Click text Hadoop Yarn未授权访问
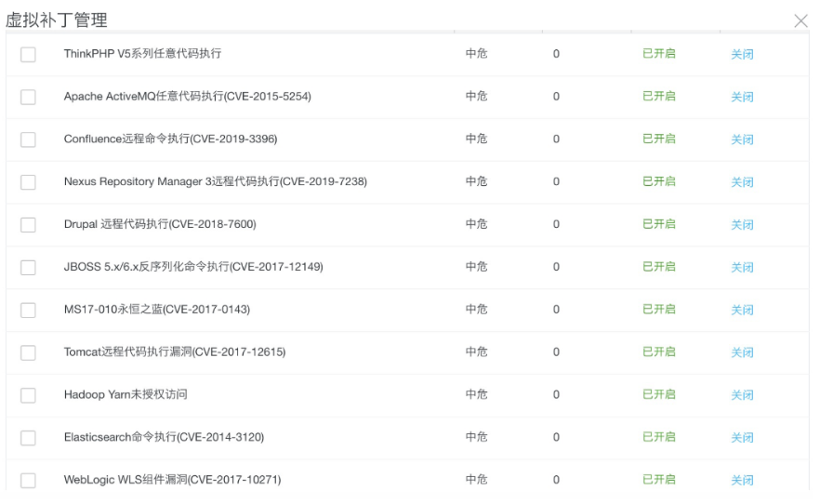 tap(126, 394)
